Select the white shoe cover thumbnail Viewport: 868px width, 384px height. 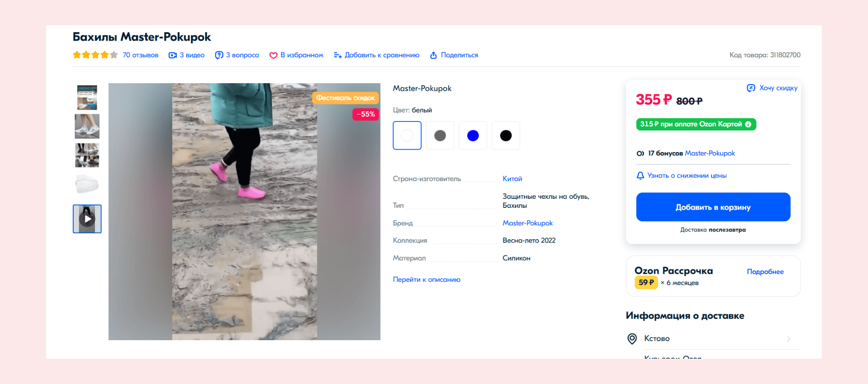(87, 184)
